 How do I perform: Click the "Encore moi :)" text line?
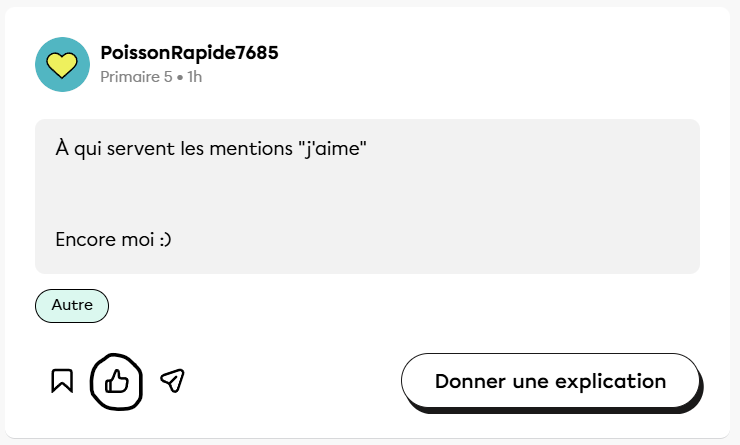coord(113,240)
